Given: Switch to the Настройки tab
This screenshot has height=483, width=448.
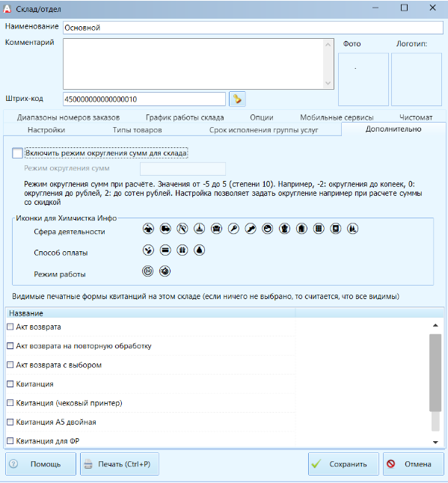Looking at the screenshot, I should click(x=46, y=130).
